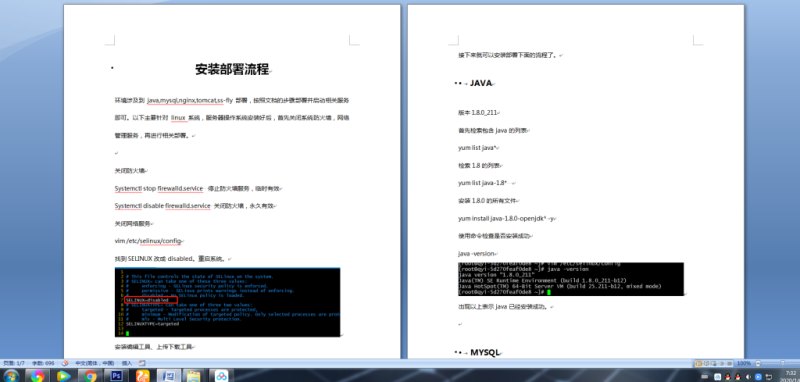Launch Google Chrome from the taskbar
Image resolution: width=800 pixels, height=382 pixels.
tap(90, 376)
